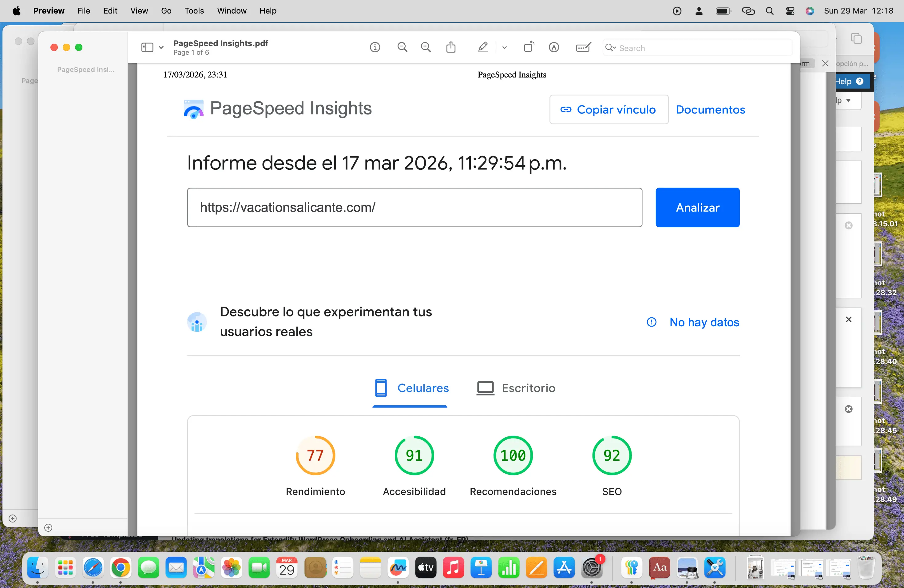
Task: Zoom in on the PDF page
Action: pyautogui.click(x=426, y=47)
